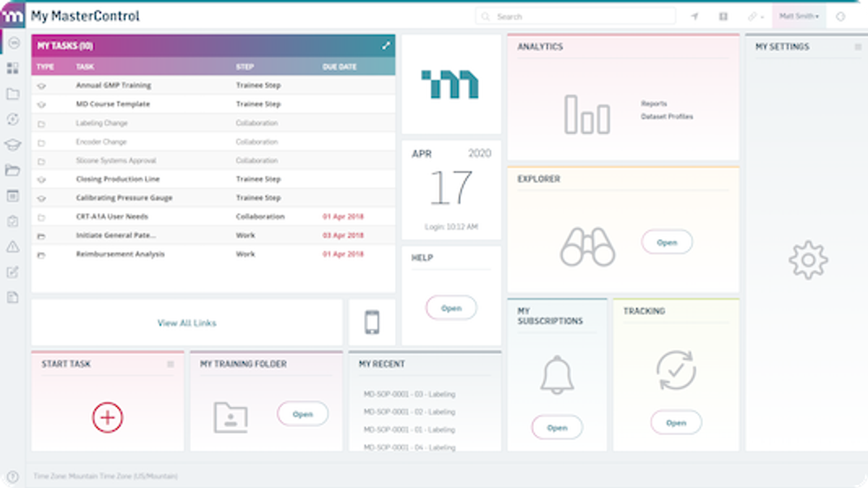Screen dimensions: 868x488
Task: Click the pencil edit icon in sidebar
Action: 12,272
